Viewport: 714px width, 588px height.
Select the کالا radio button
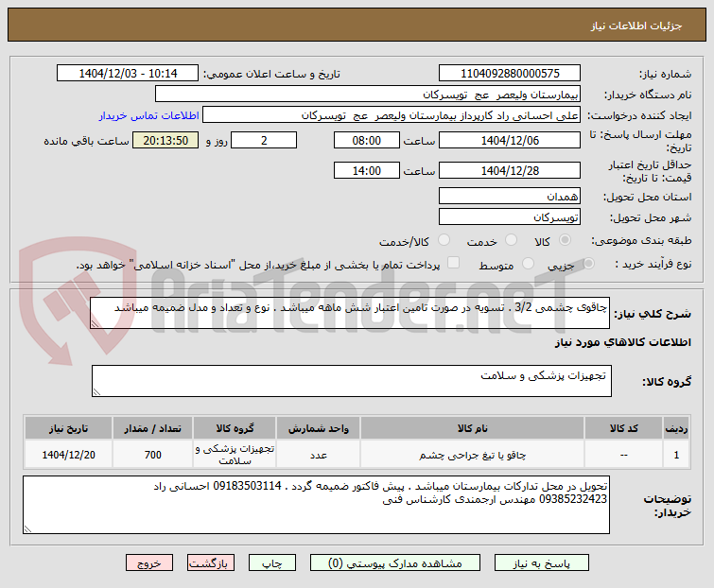(566, 240)
